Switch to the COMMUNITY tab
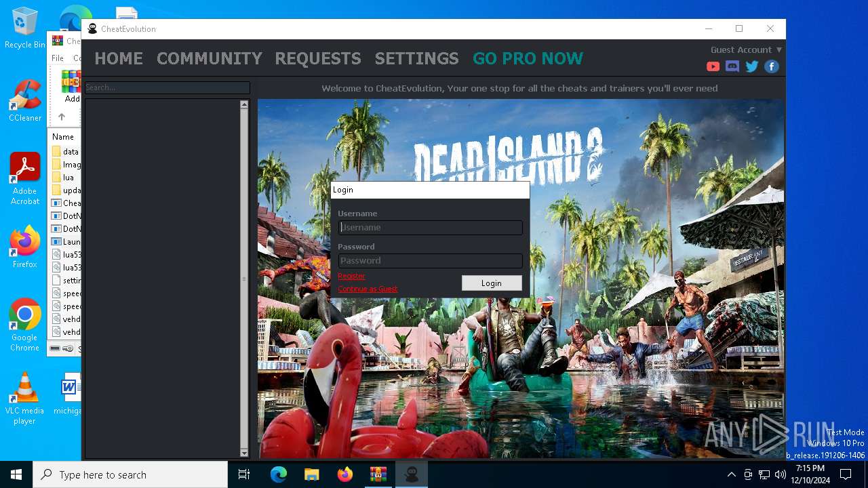 tap(210, 58)
